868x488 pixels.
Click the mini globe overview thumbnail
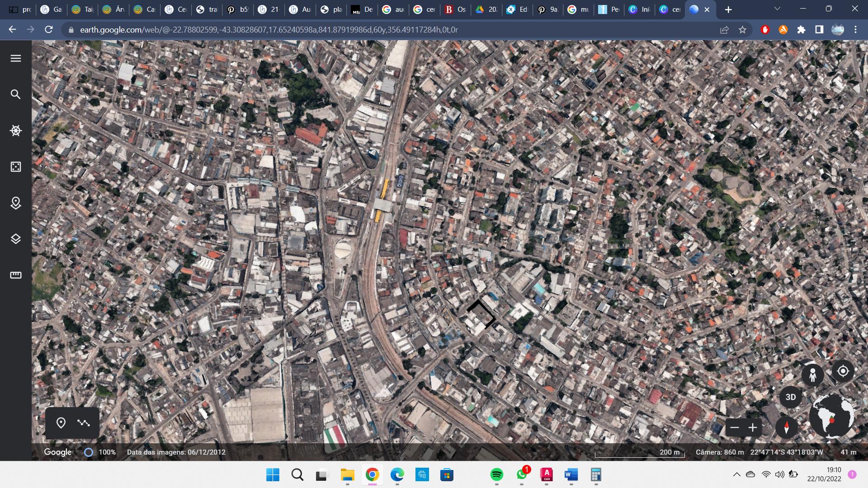tap(832, 417)
